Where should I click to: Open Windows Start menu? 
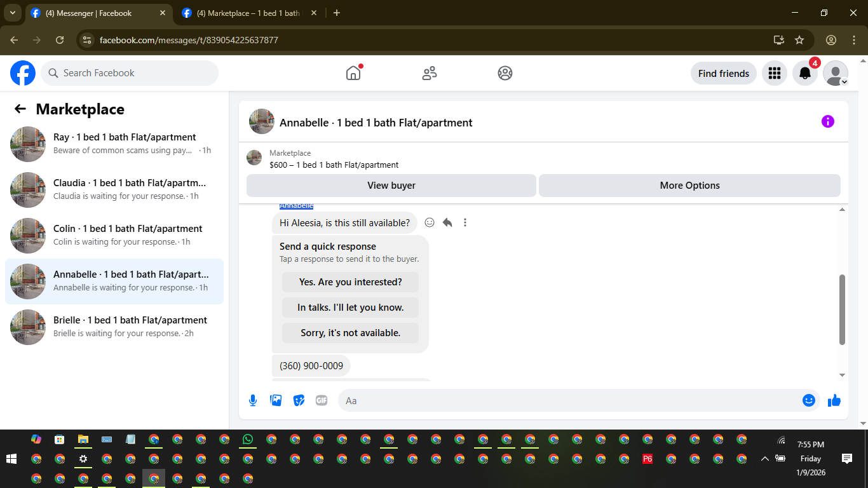(11, 459)
